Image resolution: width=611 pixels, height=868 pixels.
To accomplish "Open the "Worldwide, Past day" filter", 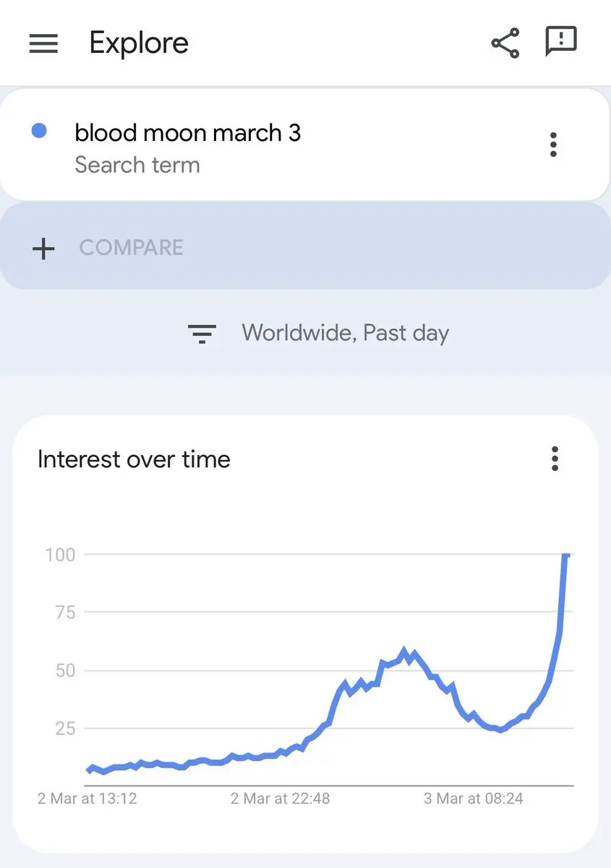I will [x=345, y=333].
